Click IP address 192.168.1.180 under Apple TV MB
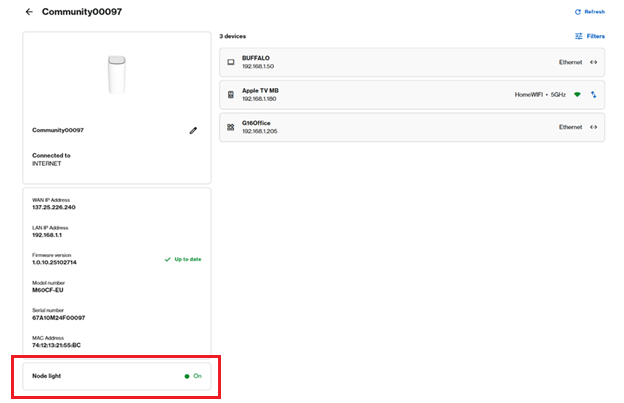This screenshot has width=624, height=403. pos(259,99)
